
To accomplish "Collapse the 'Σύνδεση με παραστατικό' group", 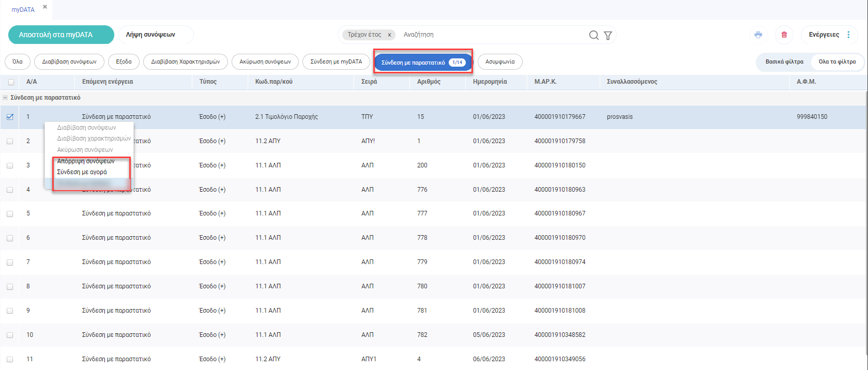I will (5, 98).
